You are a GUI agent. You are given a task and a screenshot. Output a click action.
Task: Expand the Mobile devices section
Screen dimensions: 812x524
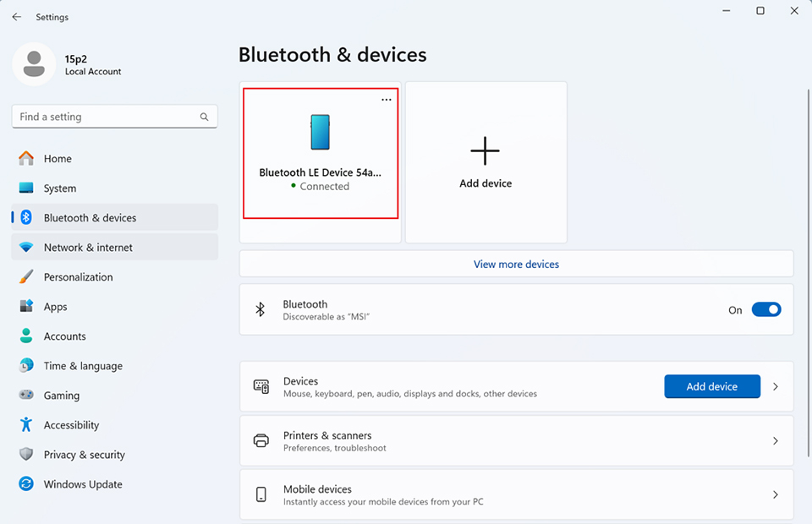pos(775,494)
